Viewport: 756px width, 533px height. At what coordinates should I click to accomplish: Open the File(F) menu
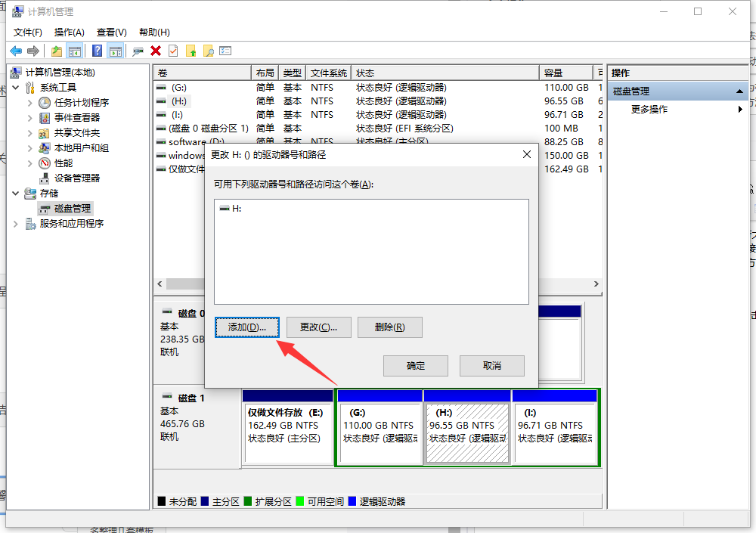pyautogui.click(x=27, y=33)
